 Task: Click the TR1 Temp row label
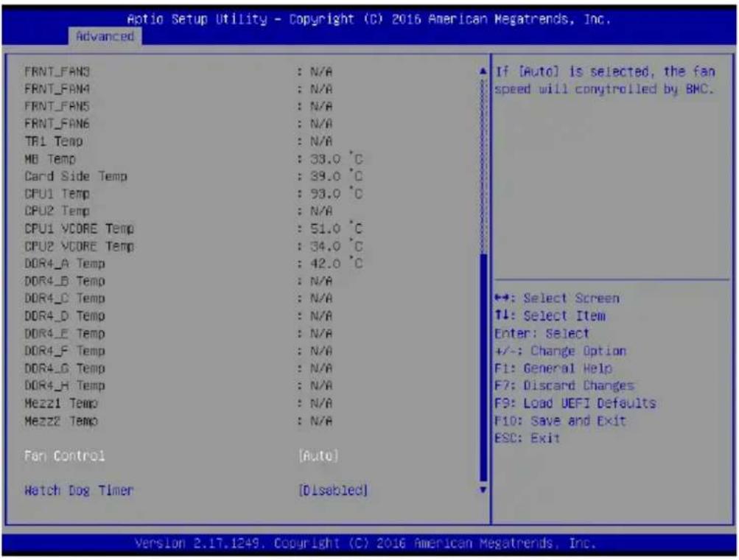pyautogui.click(x=54, y=141)
